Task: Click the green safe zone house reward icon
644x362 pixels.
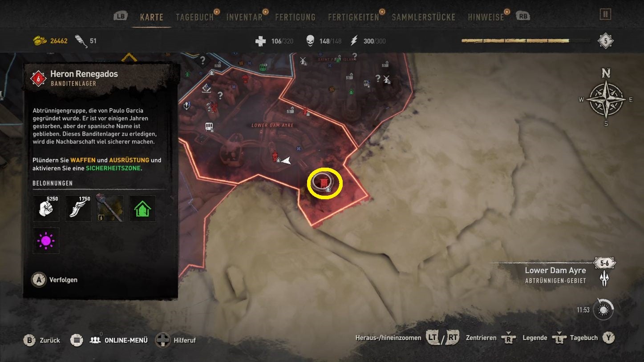Action: click(142, 209)
